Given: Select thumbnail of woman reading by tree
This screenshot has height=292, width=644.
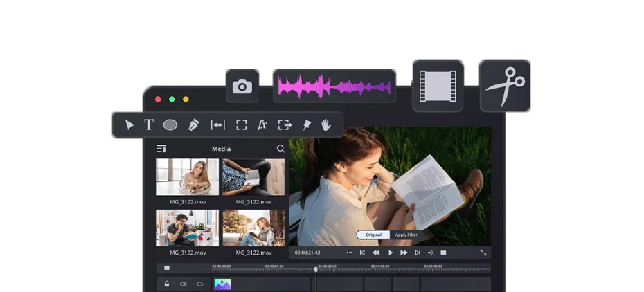Looking at the screenshot, I should [x=253, y=228].
